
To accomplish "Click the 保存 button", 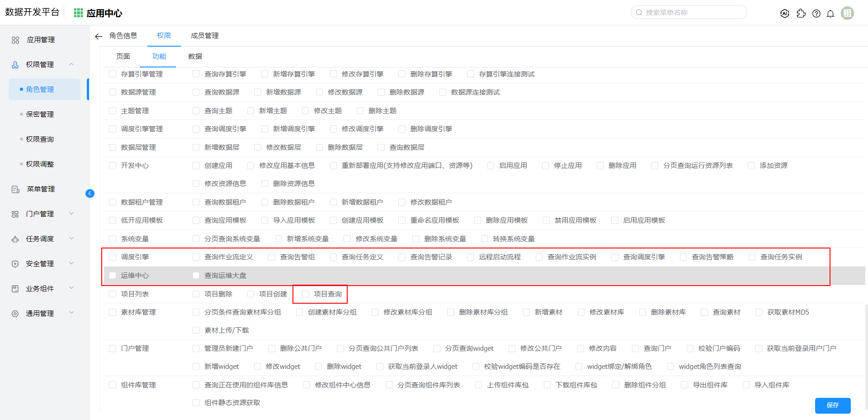I will (832, 406).
